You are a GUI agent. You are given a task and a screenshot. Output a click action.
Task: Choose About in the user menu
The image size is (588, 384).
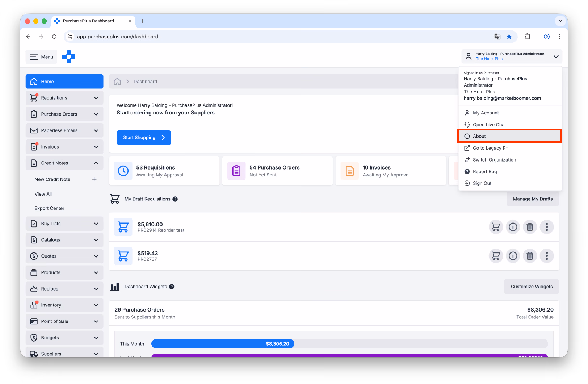coord(510,136)
